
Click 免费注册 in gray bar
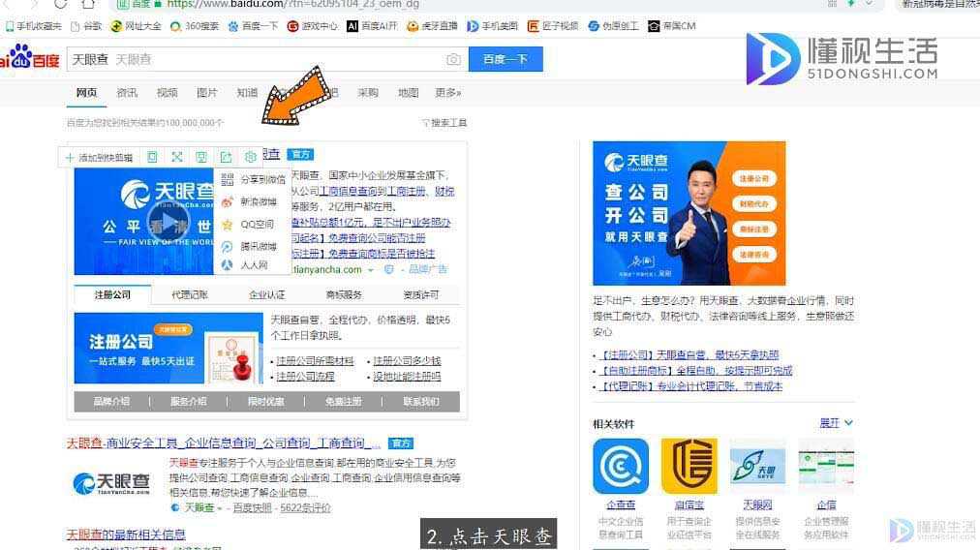(344, 401)
